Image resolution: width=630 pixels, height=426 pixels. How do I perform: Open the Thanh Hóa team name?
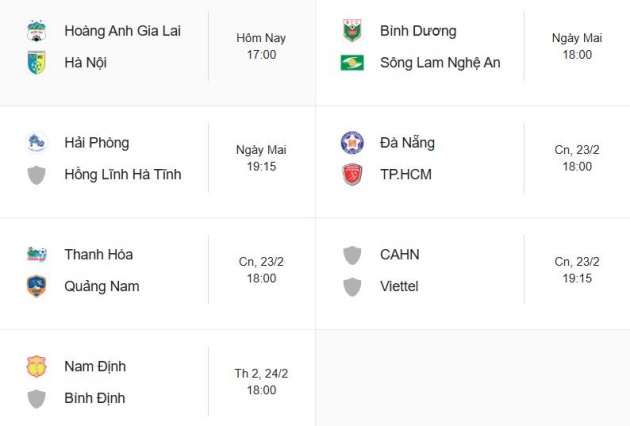point(98,254)
